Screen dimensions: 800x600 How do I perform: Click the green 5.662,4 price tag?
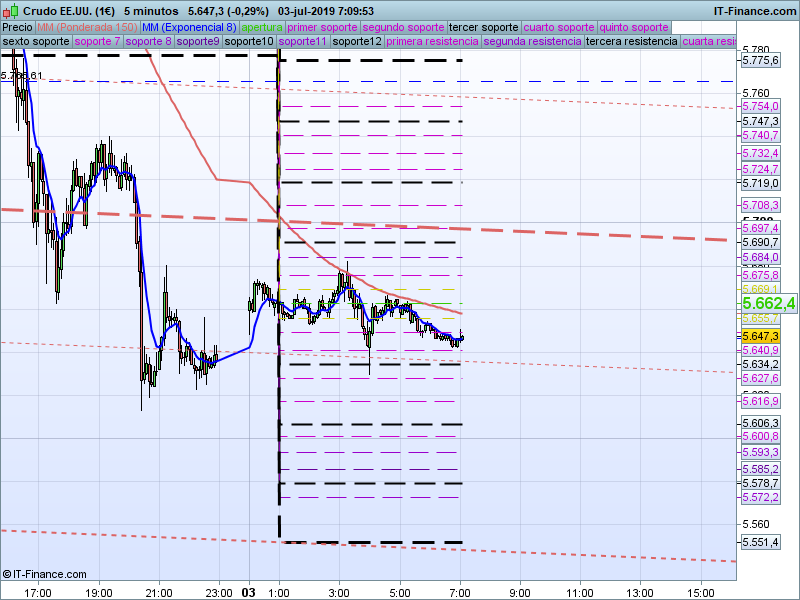point(768,303)
